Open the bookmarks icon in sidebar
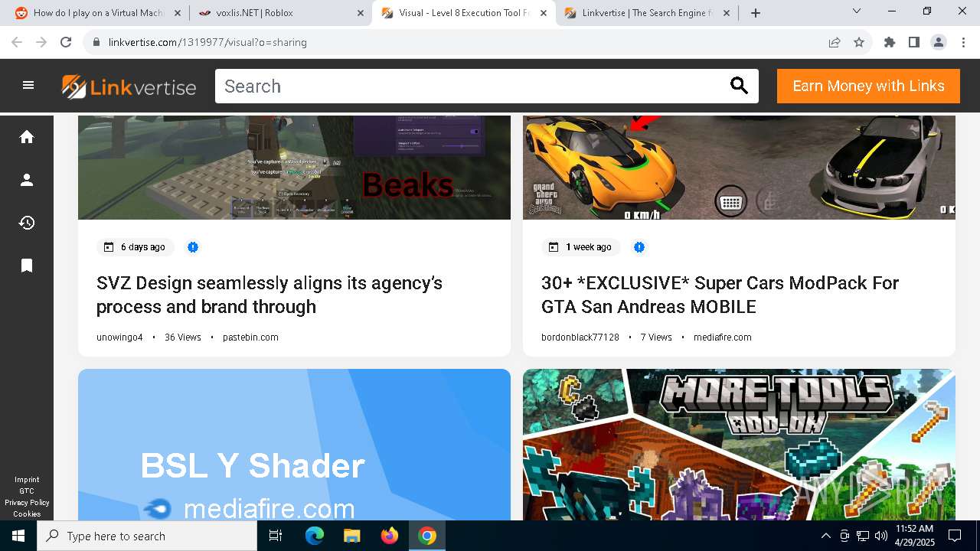 point(27,266)
